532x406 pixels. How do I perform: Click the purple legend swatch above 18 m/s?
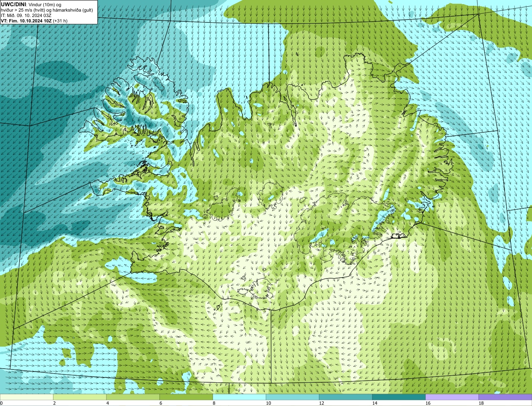(x=505, y=397)
